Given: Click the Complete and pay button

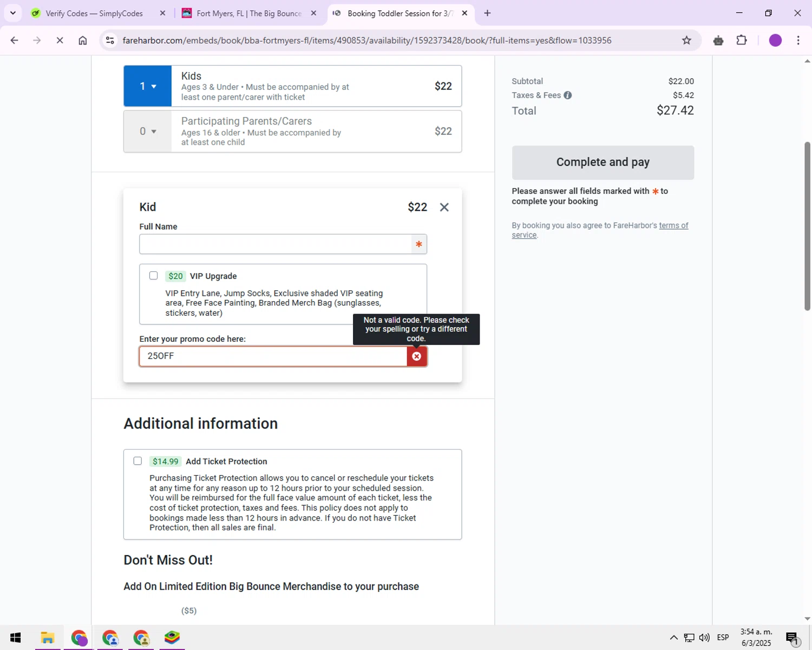Looking at the screenshot, I should [603, 162].
